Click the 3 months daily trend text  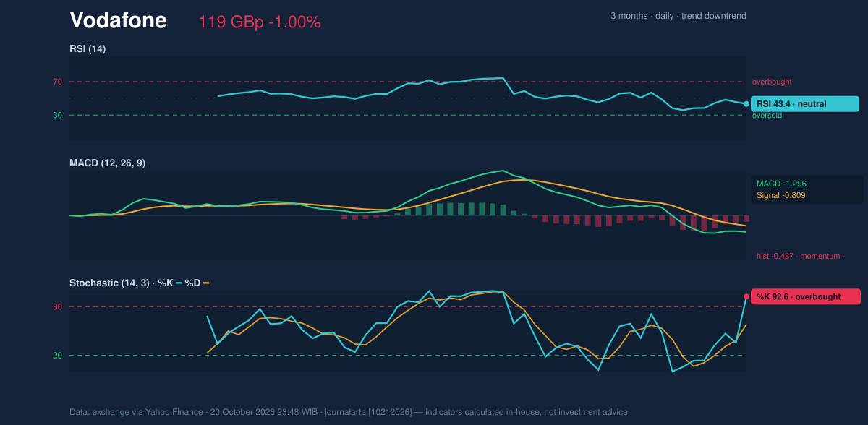678,16
